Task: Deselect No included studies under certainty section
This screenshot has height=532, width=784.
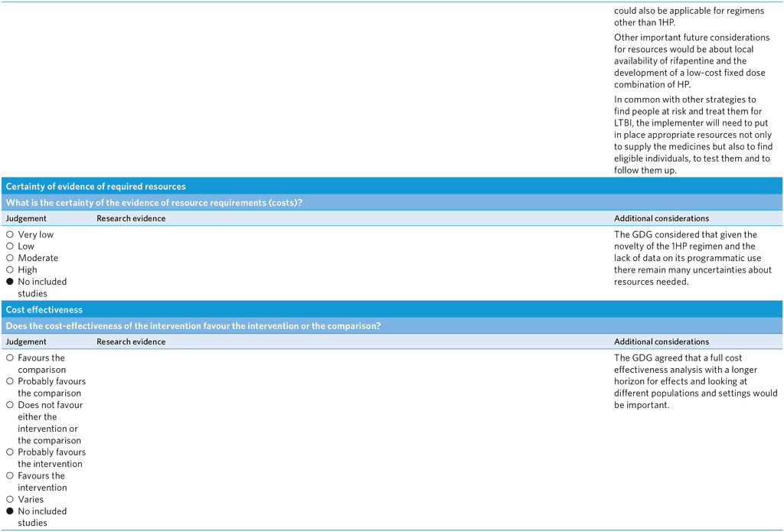Action: (8, 282)
